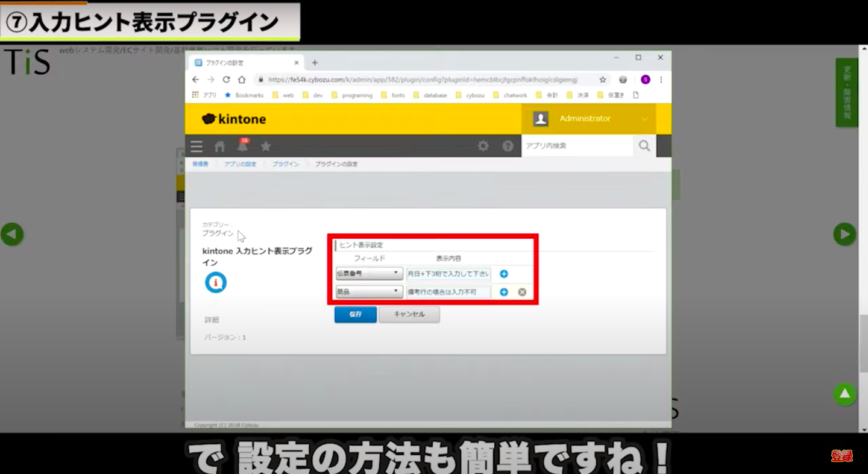Add row after 伝票番号 hint row
Image resolution: width=868 pixels, height=474 pixels.
504,274
